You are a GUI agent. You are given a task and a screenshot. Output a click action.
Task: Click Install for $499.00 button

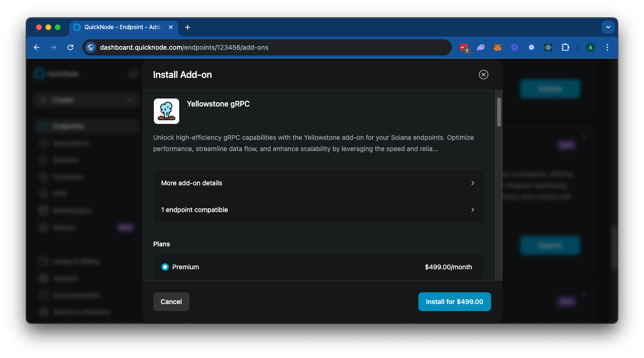[455, 302]
